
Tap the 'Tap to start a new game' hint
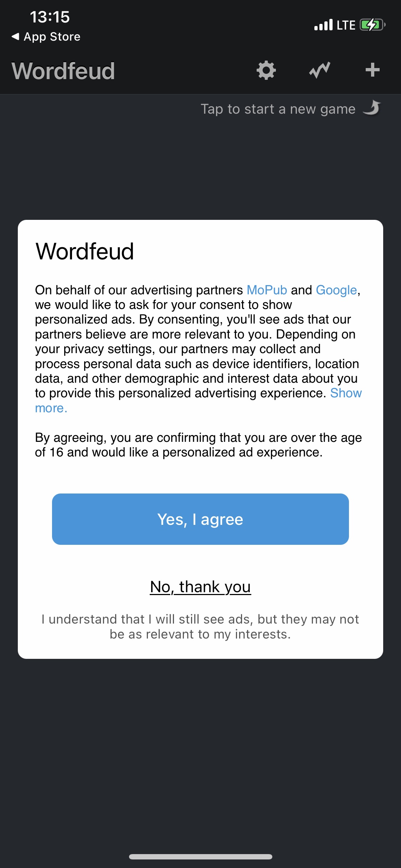(x=278, y=109)
